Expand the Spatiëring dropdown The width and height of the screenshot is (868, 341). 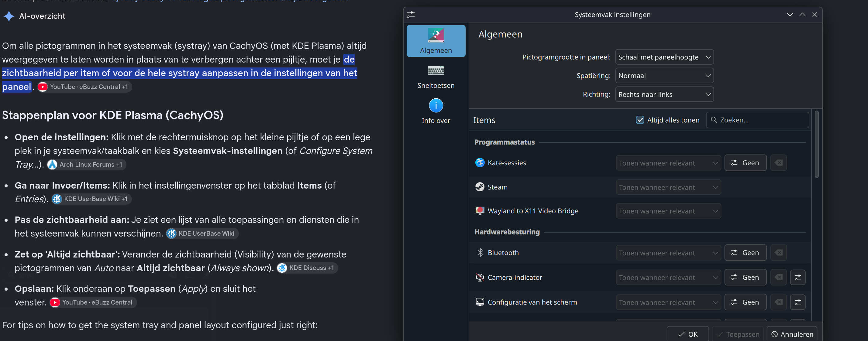(664, 76)
